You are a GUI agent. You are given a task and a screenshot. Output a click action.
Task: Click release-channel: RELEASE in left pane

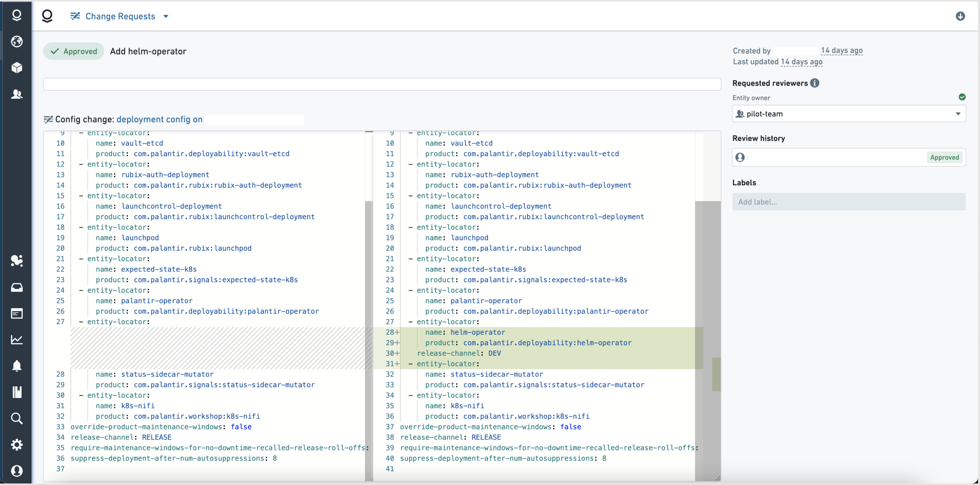[x=121, y=437]
